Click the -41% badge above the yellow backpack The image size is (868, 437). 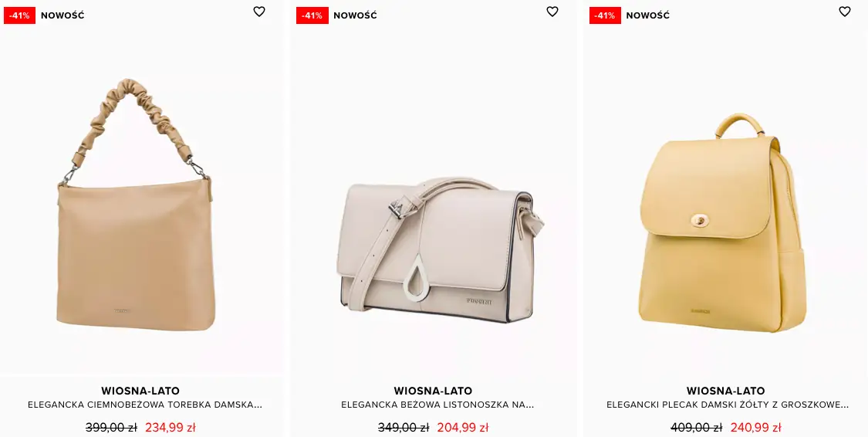pos(605,15)
